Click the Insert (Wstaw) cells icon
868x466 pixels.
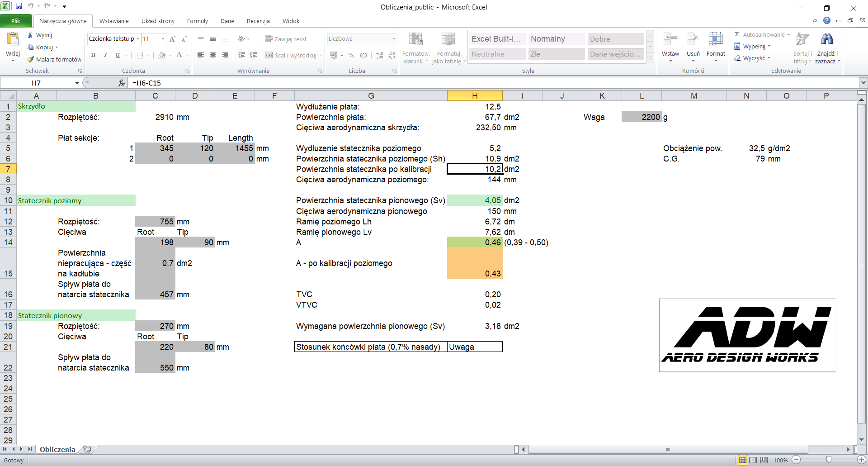[x=670, y=40]
